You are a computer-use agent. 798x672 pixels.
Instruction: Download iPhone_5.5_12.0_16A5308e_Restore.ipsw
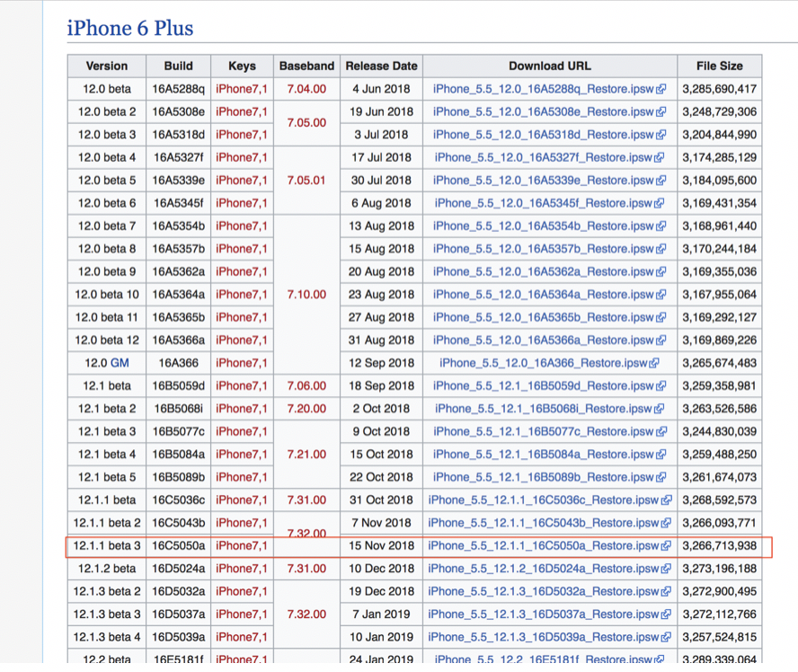pyautogui.click(x=549, y=112)
